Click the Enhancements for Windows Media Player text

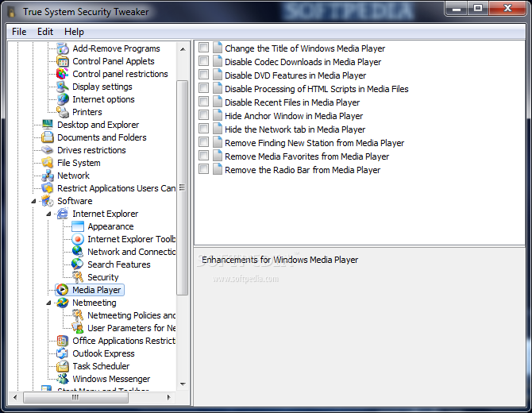280,260
